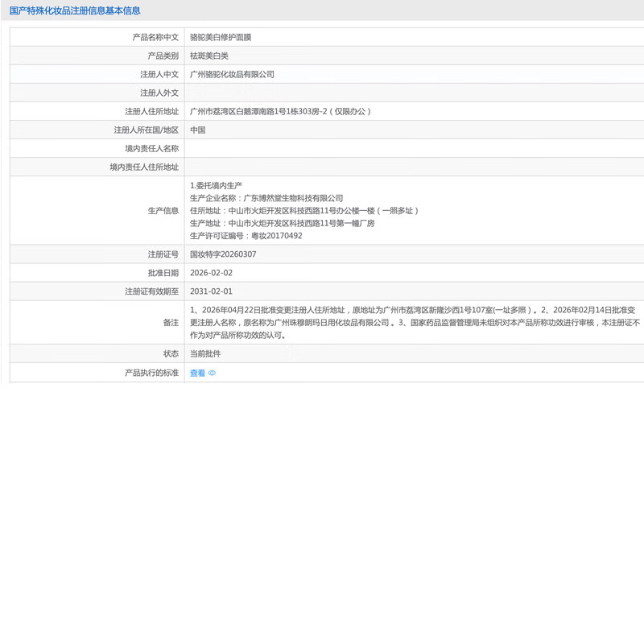Click the label 批准日期
The image size is (644, 644).
[163, 273]
